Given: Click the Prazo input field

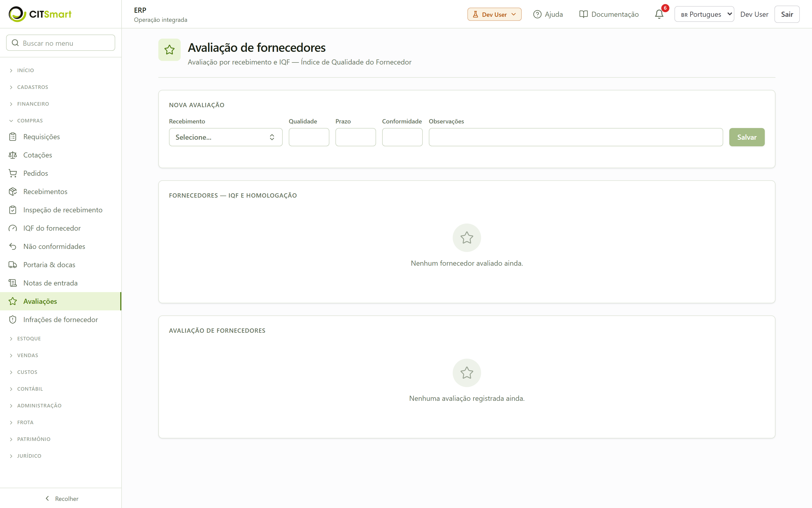Looking at the screenshot, I should coord(355,137).
